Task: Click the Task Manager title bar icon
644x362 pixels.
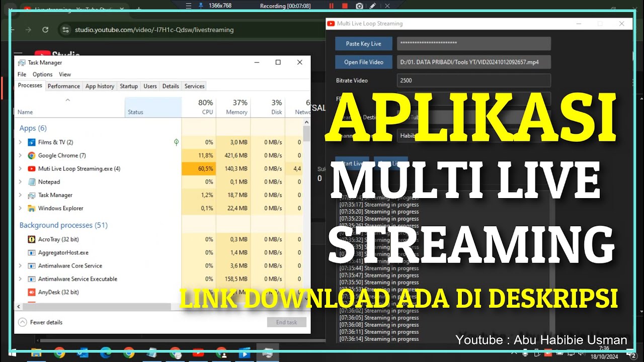Action: click(22, 62)
